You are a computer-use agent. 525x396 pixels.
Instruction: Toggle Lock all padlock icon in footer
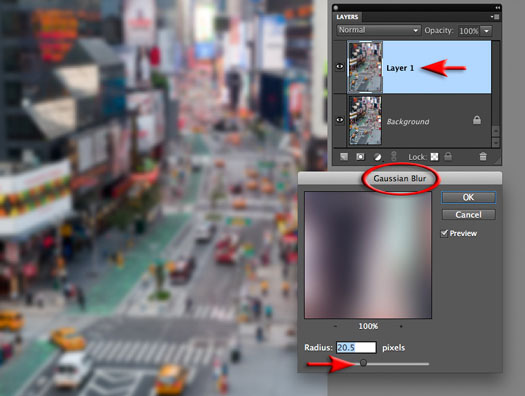click(448, 156)
